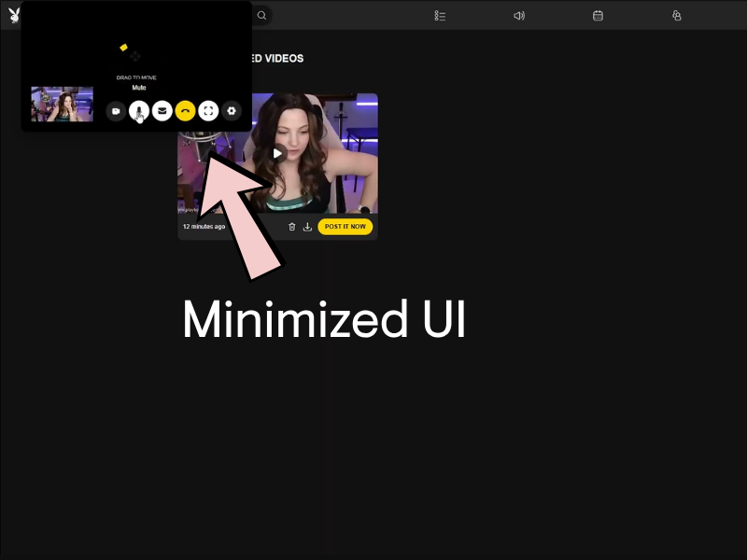Open the calendar icon in top bar
The height and width of the screenshot is (560, 747).
point(598,16)
